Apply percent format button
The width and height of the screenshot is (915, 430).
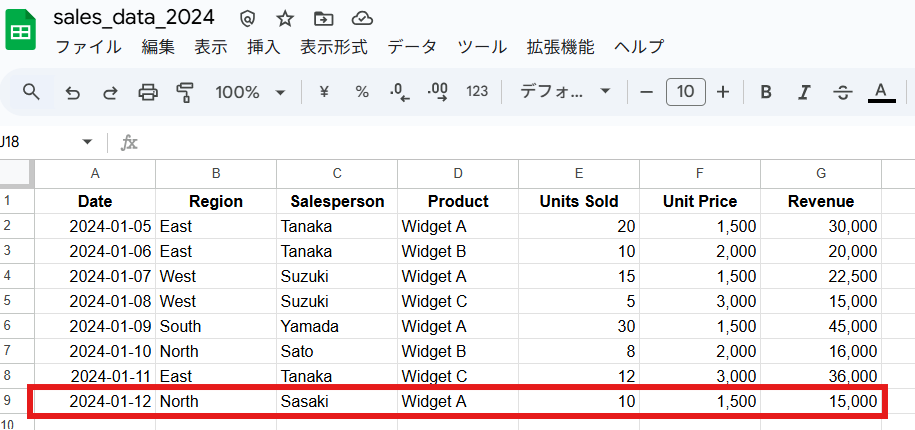362,92
